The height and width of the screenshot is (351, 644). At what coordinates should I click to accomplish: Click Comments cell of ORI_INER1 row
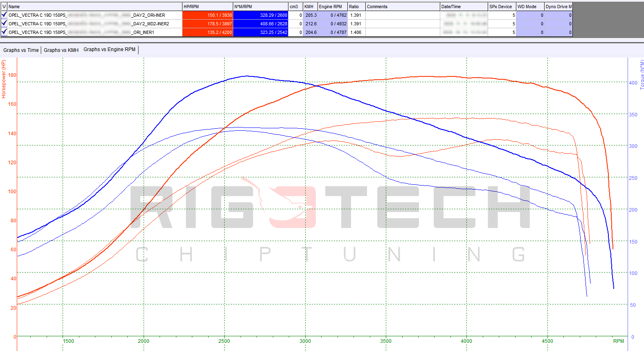coord(403,32)
